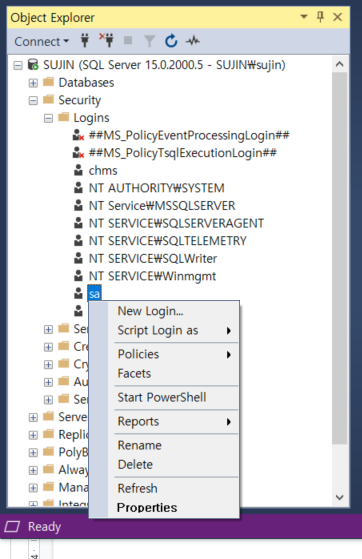The image size is (362, 559).
Task: Select the Security folder icon
Action: [x=49, y=99]
